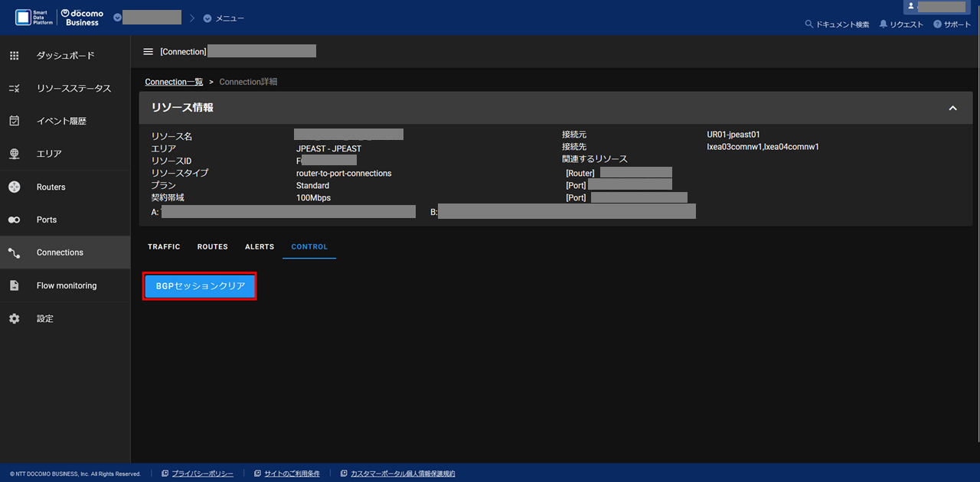Select the Ports sidebar icon
Viewport: 980px width, 482px height.
point(14,220)
